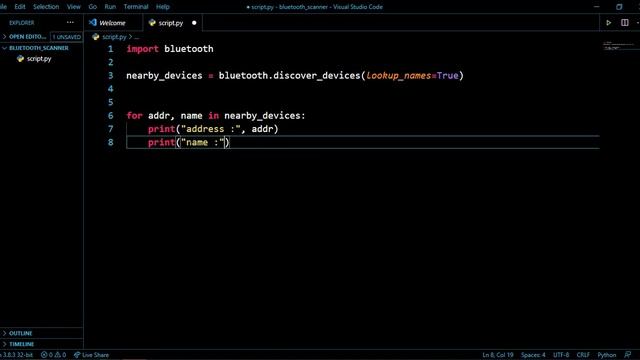Open the Go menu
Viewport: 640px width, 360px height.
[x=93, y=7]
